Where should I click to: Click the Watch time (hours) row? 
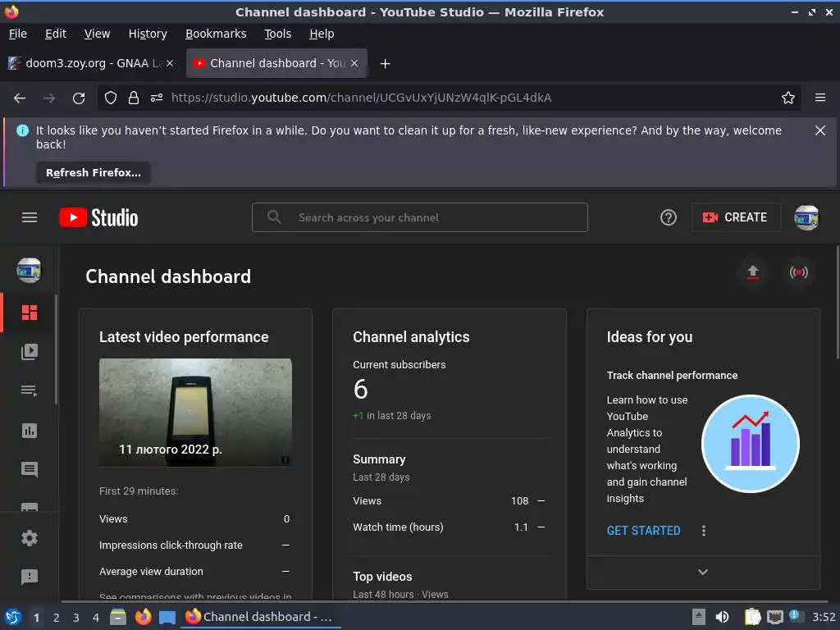[x=449, y=527]
